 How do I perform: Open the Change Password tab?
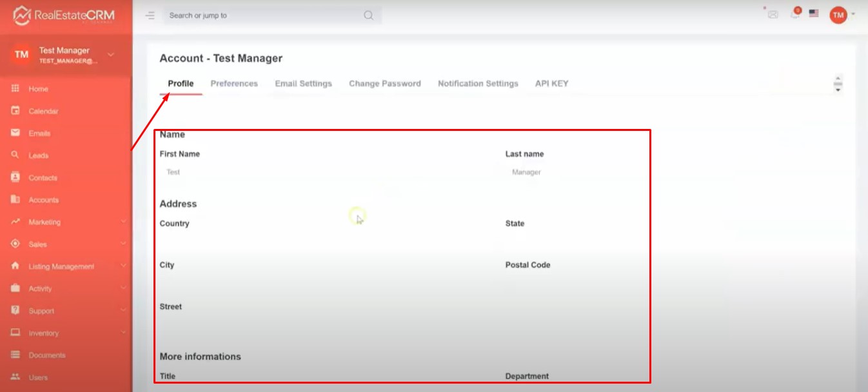(x=385, y=84)
